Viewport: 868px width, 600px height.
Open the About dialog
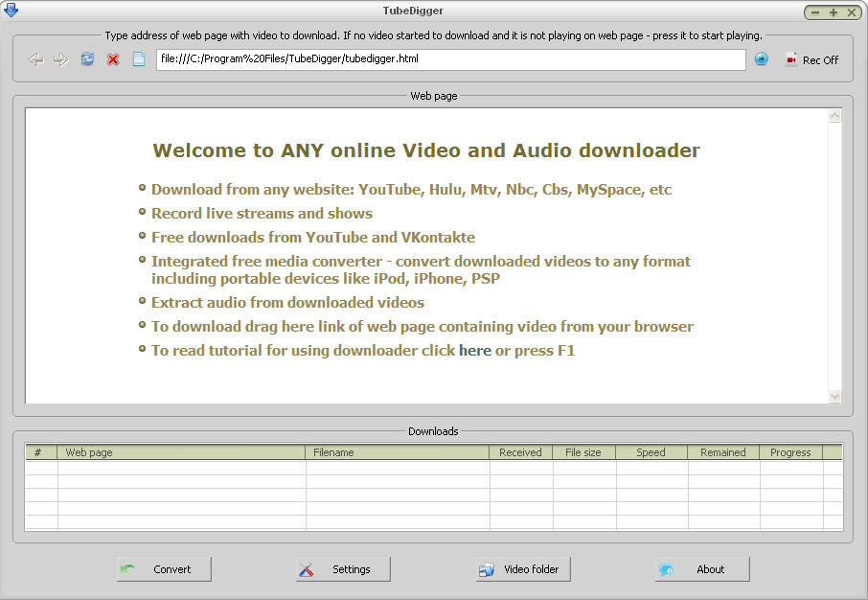702,569
